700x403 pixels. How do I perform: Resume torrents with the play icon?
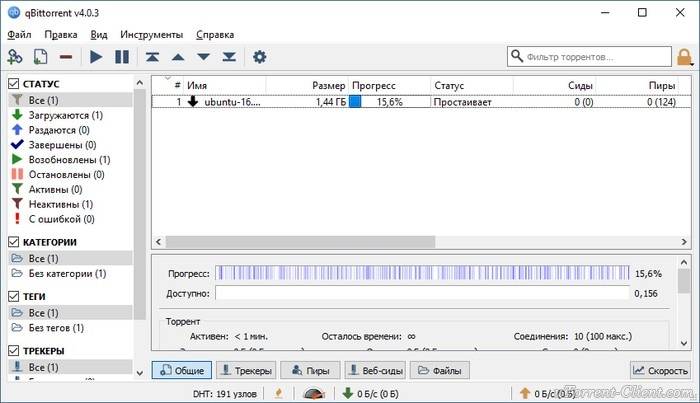pos(96,57)
